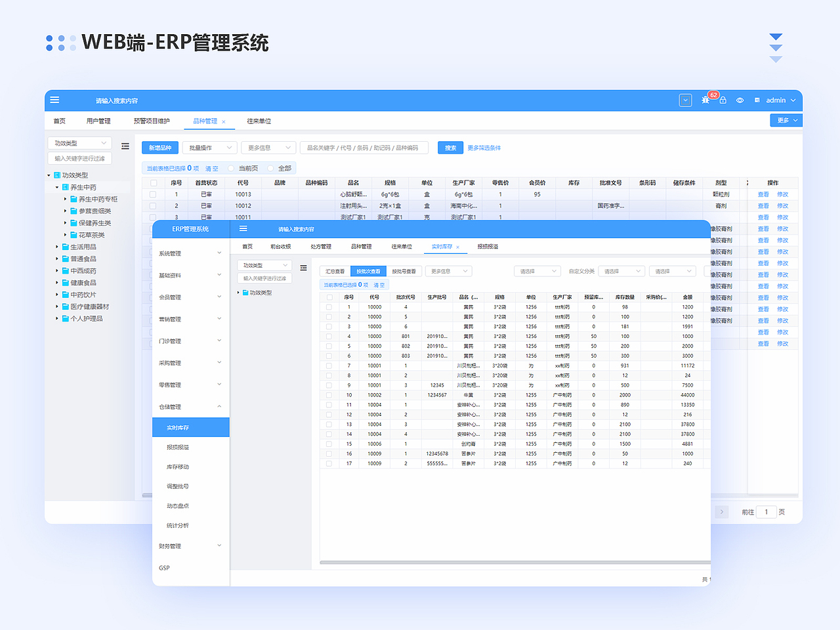Open 更多信息 dropdown in back window toolbar
Screen dimensions: 840x630
coord(268,148)
